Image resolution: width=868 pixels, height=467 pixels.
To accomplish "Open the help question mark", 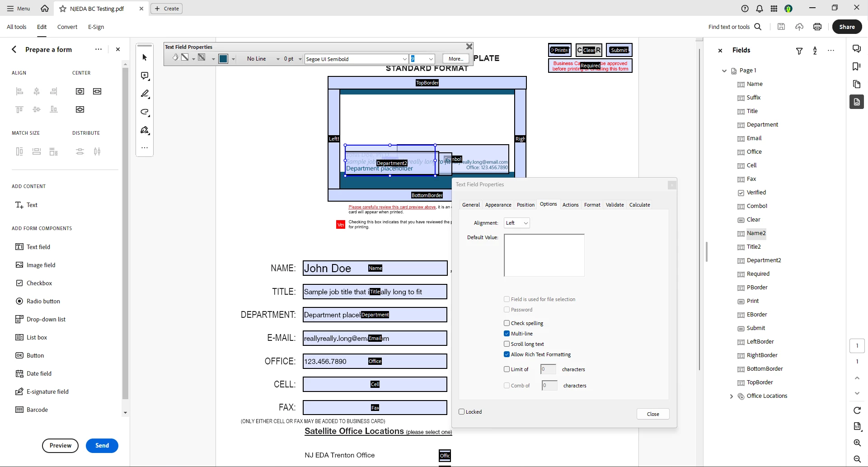I will pyautogui.click(x=745, y=9).
